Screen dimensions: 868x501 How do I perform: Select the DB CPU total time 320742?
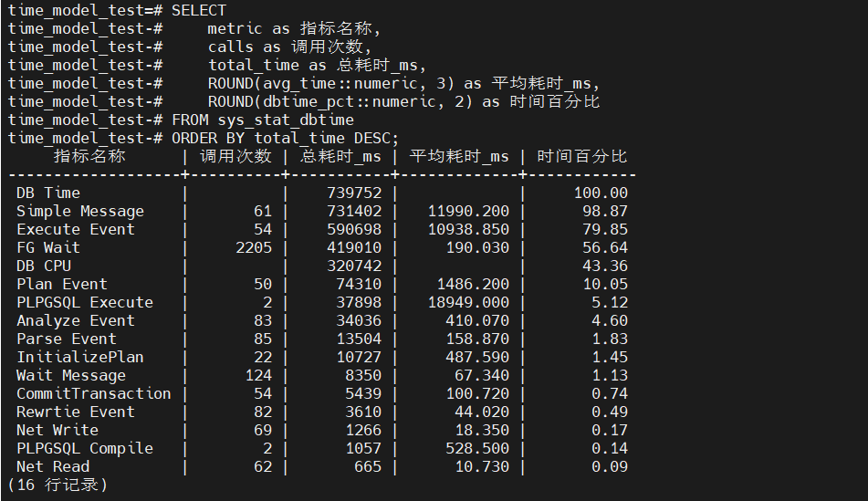[353, 266]
